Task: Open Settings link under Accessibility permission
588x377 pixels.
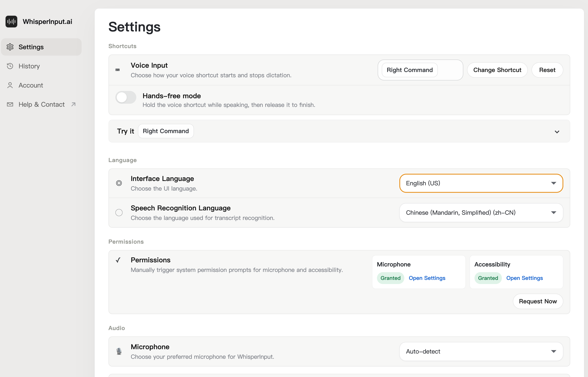Action: click(524, 278)
